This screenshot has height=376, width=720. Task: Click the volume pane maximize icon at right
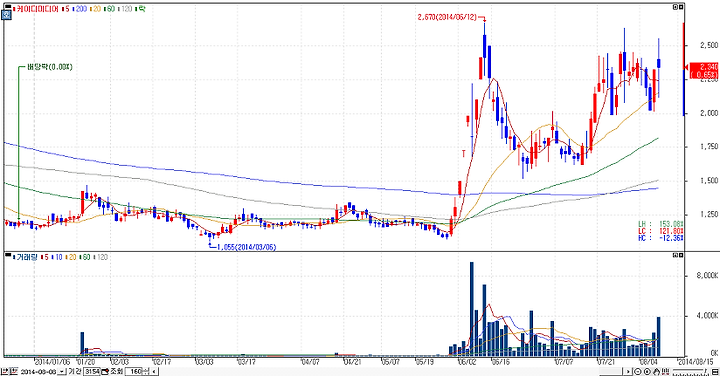[x=681, y=254]
